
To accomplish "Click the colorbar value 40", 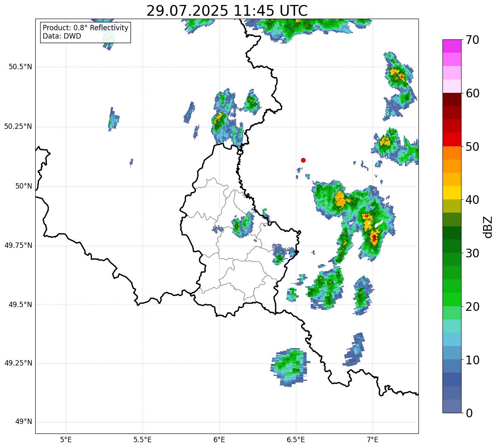I will tap(472, 200).
